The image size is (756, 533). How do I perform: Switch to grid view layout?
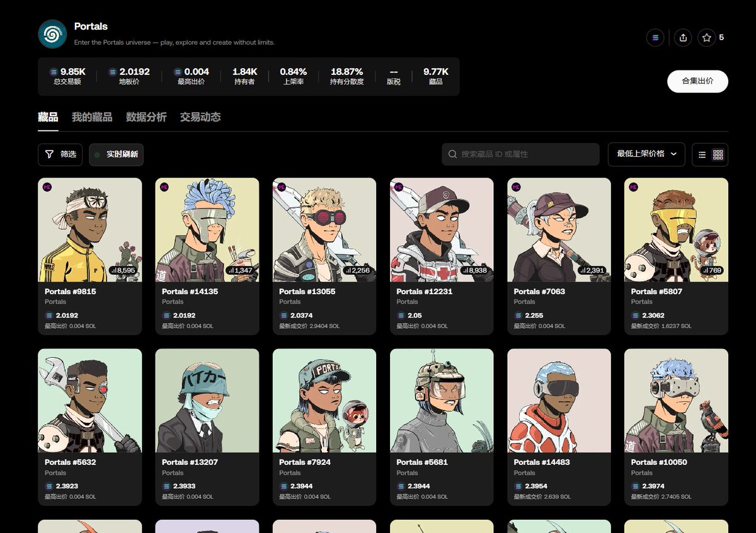tap(718, 154)
